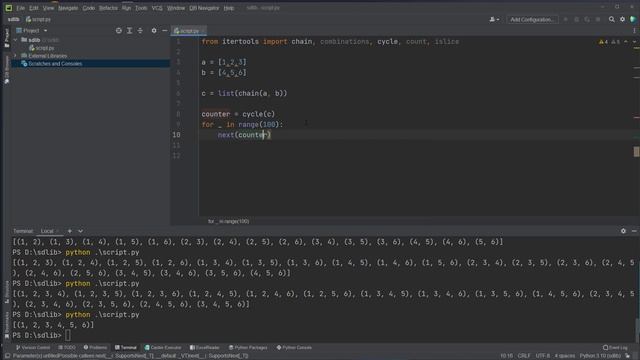Click the Debug button in toolbar
This screenshot has height=360, width=640.
576,19
